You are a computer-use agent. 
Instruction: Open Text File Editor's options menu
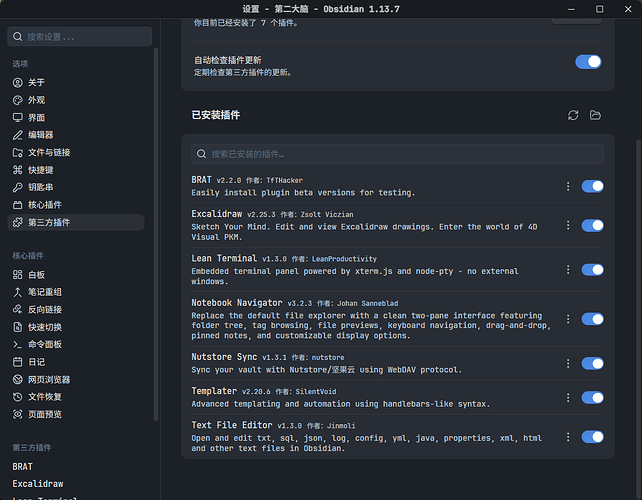(x=568, y=437)
